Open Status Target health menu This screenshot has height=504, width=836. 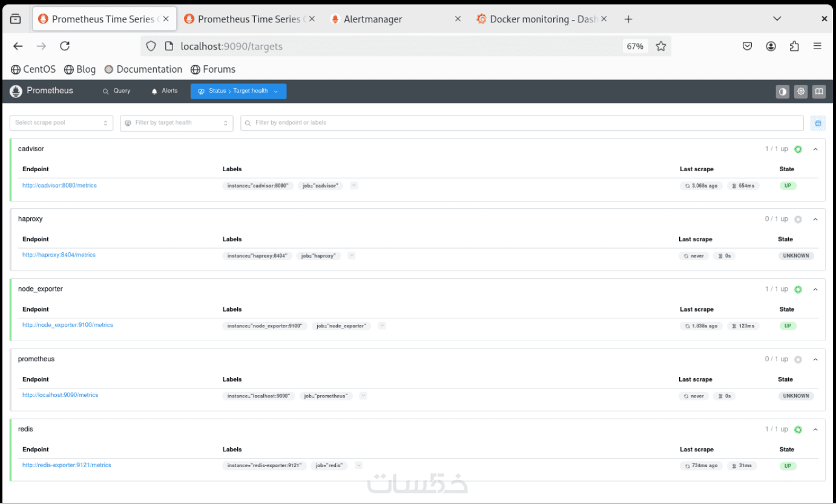(239, 91)
